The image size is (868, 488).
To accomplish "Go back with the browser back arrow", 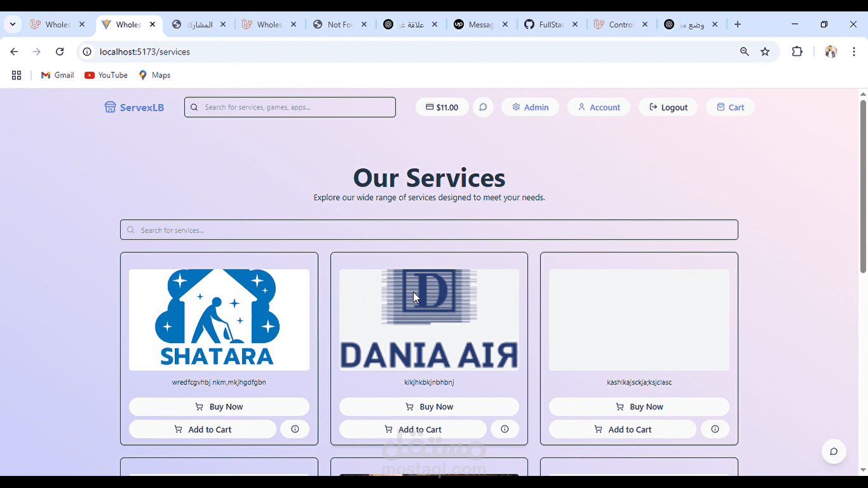I will tap(14, 51).
